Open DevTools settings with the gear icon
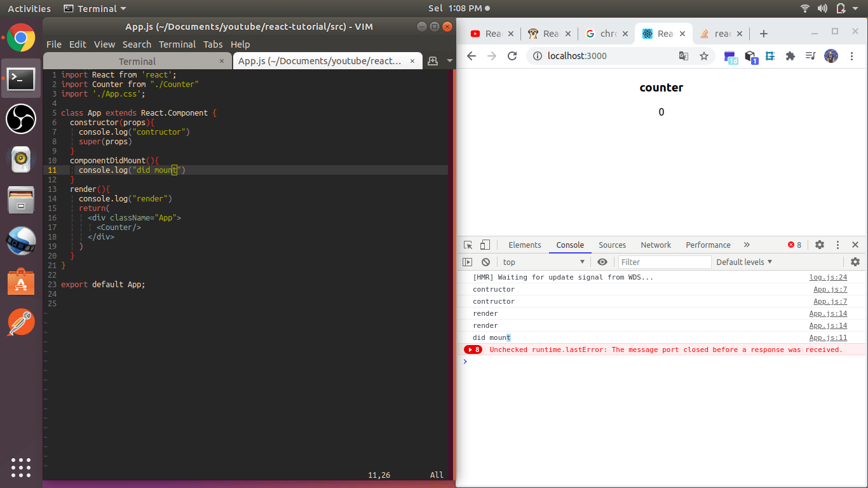The height and width of the screenshot is (488, 868). tap(819, 245)
